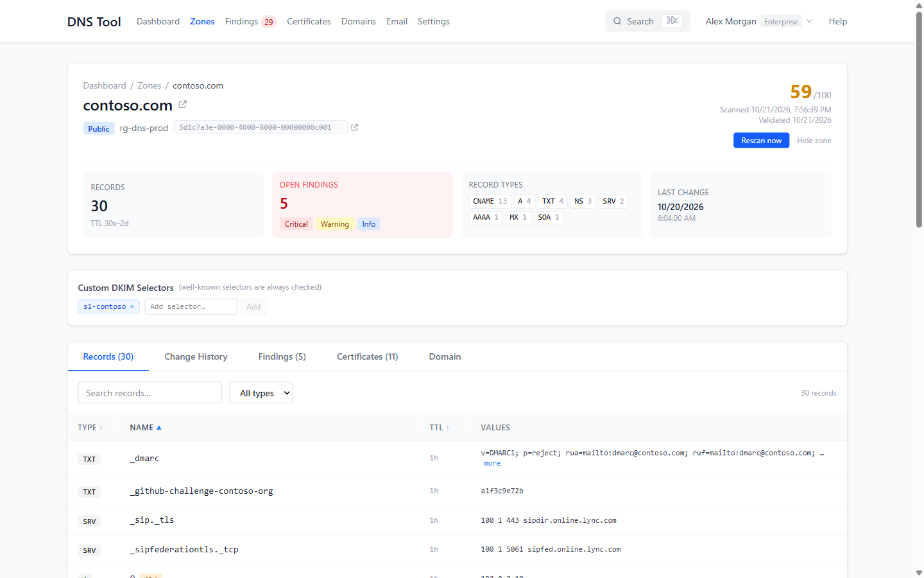The height and width of the screenshot is (578, 924).
Task: Filter findings by Info badge
Action: (x=369, y=224)
